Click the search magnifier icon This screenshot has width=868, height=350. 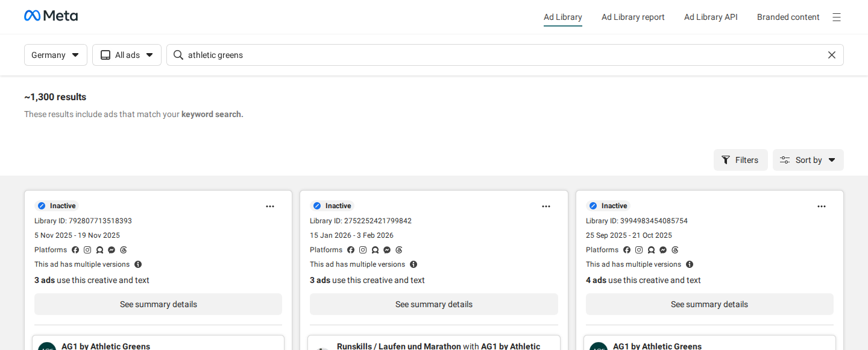tap(178, 55)
